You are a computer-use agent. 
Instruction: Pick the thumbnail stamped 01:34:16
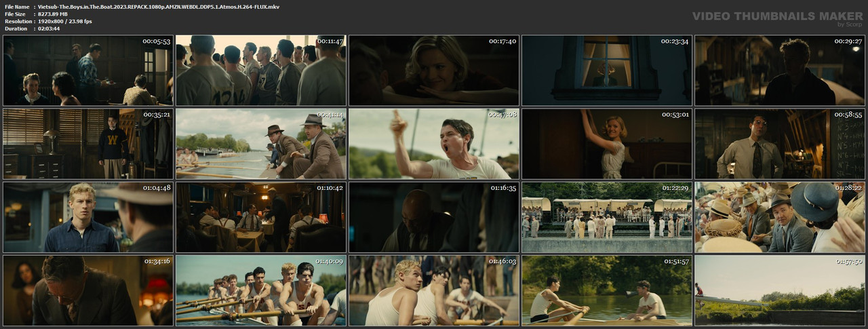(88, 290)
